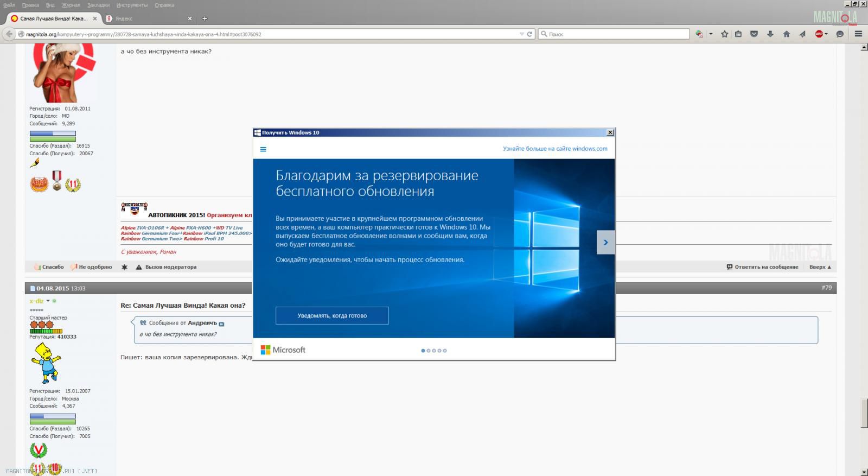Click the scrollbar up arrow

coord(864,48)
